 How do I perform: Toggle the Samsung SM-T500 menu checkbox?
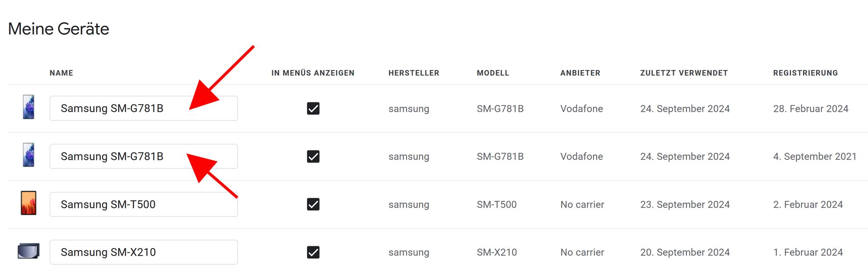313,205
